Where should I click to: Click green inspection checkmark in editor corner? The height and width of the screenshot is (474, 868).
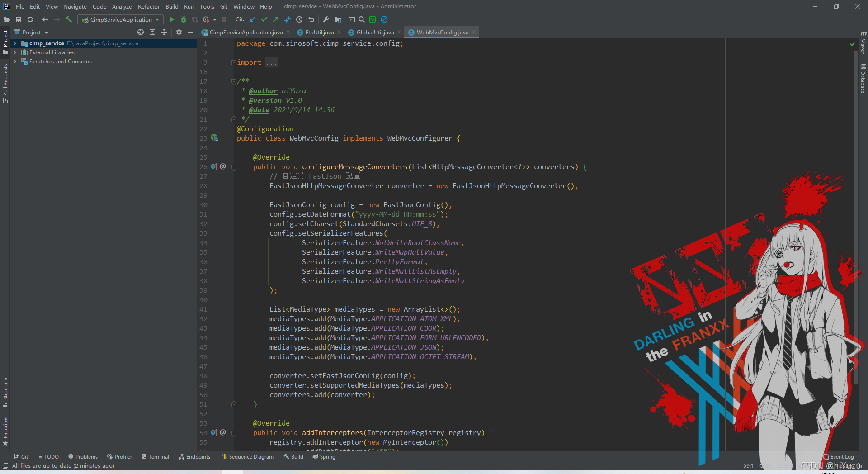tap(853, 44)
